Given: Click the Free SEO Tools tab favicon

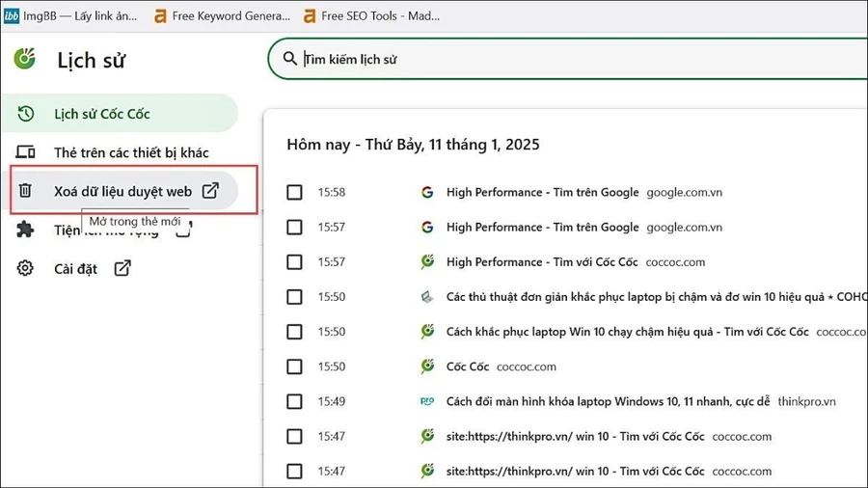Looking at the screenshot, I should [310, 16].
